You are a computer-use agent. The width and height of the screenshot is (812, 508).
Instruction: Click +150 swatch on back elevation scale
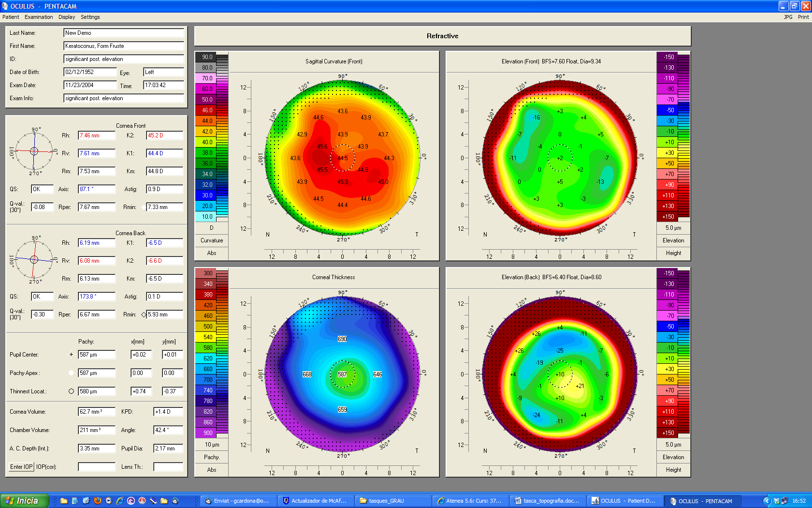(667, 433)
